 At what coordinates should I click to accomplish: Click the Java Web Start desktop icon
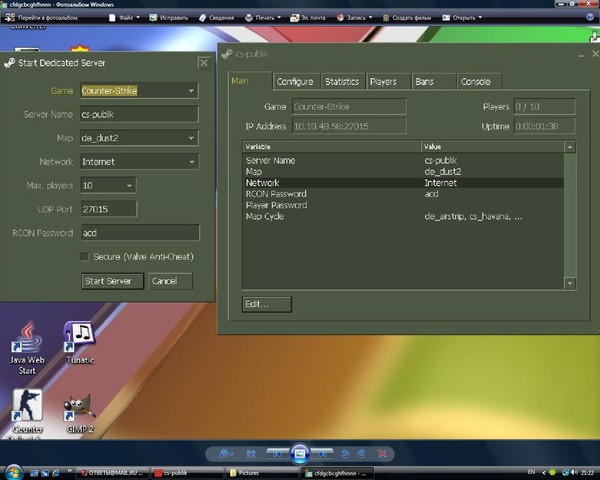pos(27,347)
